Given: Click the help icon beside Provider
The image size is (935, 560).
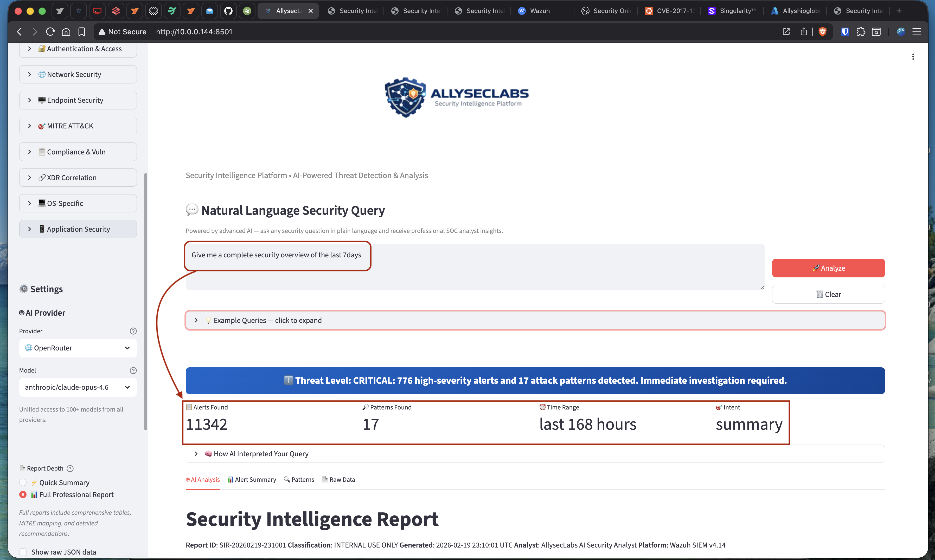Looking at the screenshot, I should tap(133, 331).
